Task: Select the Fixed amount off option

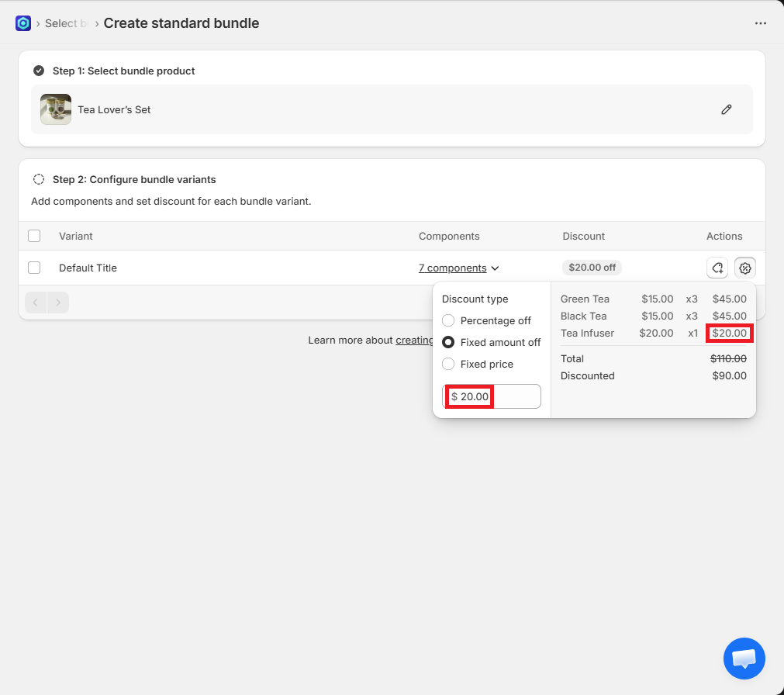Action: pyautogui.click(x=448, y=342)
